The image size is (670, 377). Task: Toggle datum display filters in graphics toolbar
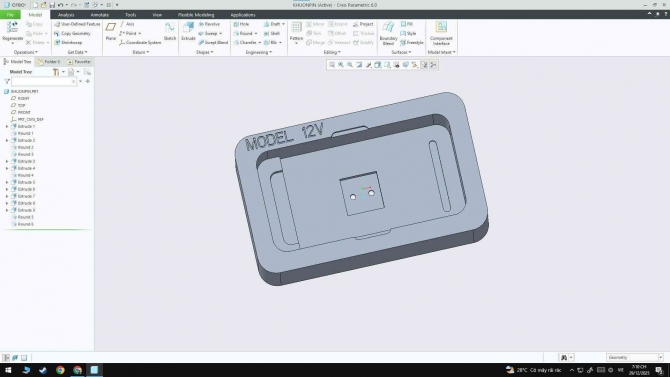415,65
